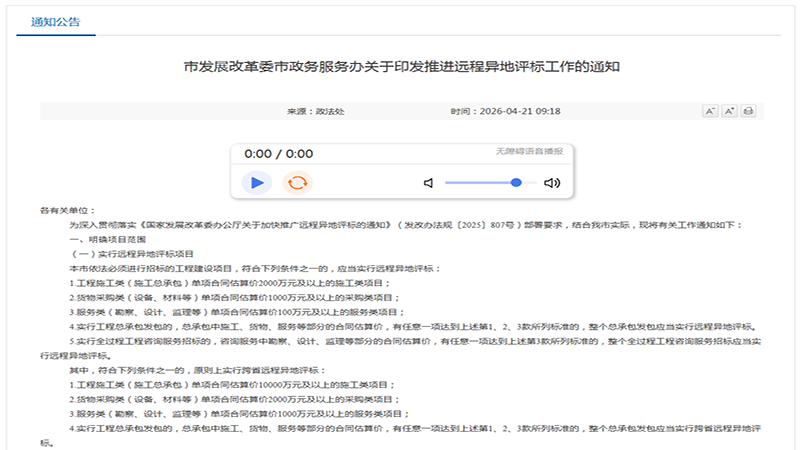Click the subheading （一）实行远程异地评标项目
Viewport: 800px width, 450px height.
tap(131, 254)
